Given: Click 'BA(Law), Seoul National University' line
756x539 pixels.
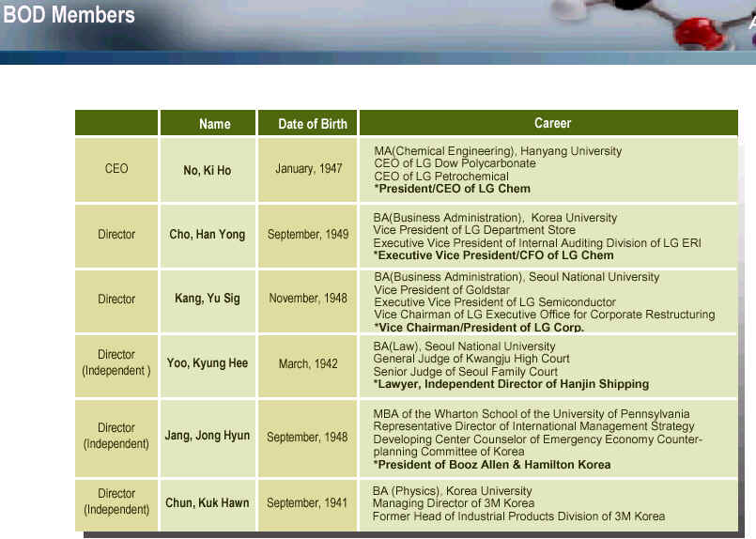Looking at the screenshot, I should [464, 346].
